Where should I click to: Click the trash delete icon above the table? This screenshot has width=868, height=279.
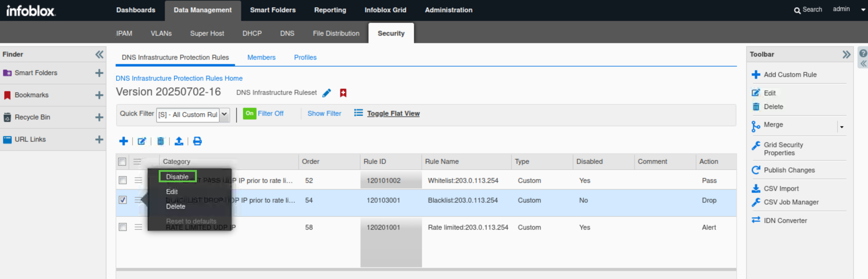pyautogui.click(x=160, y=141)
